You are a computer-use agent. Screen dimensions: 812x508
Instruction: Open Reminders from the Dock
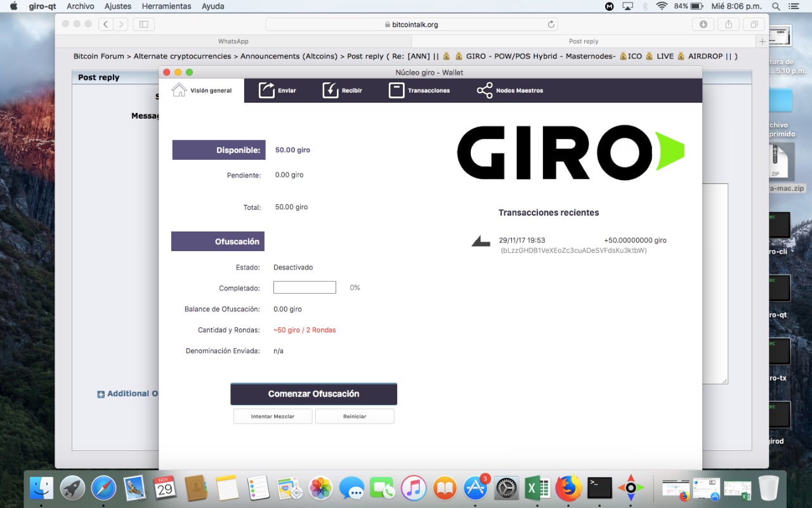259,488
